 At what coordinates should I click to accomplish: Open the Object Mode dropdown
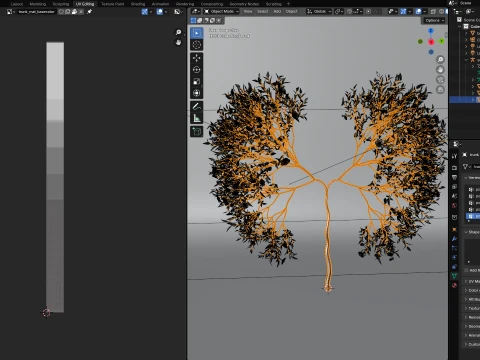pyautogui.click(x=221, y=12)
